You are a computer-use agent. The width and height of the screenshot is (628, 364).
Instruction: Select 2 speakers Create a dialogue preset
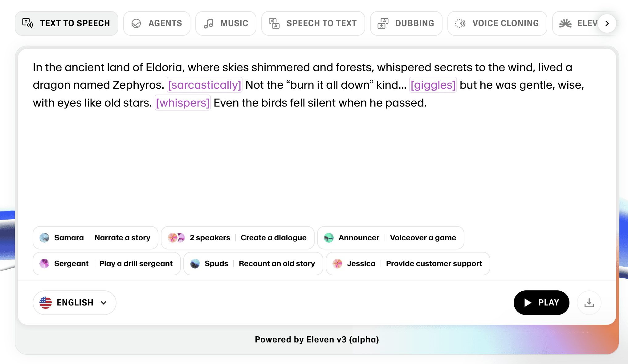pos(238,238)
